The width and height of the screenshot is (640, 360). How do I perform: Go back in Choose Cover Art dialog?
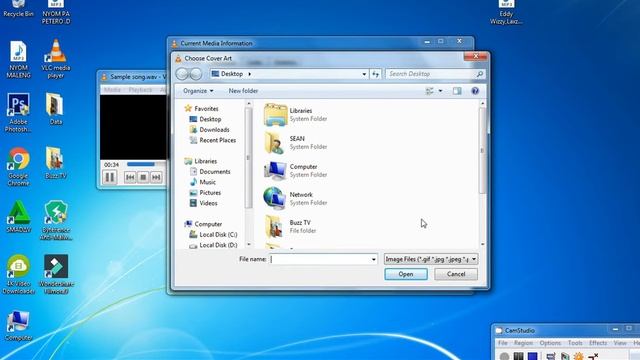(x=182, y=74)
